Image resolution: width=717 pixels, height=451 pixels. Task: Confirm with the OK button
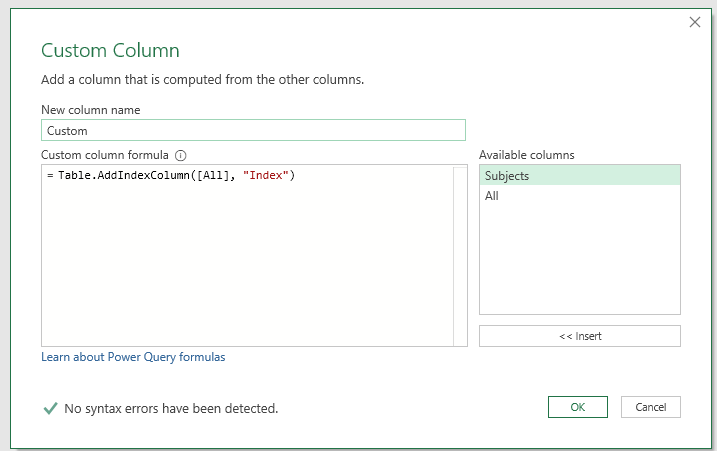pyautogui.click(x=578, y=407)
